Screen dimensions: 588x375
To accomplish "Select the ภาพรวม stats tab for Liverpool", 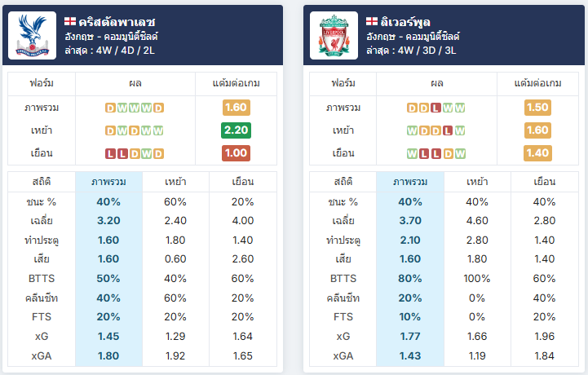I will tap(410, 182).
